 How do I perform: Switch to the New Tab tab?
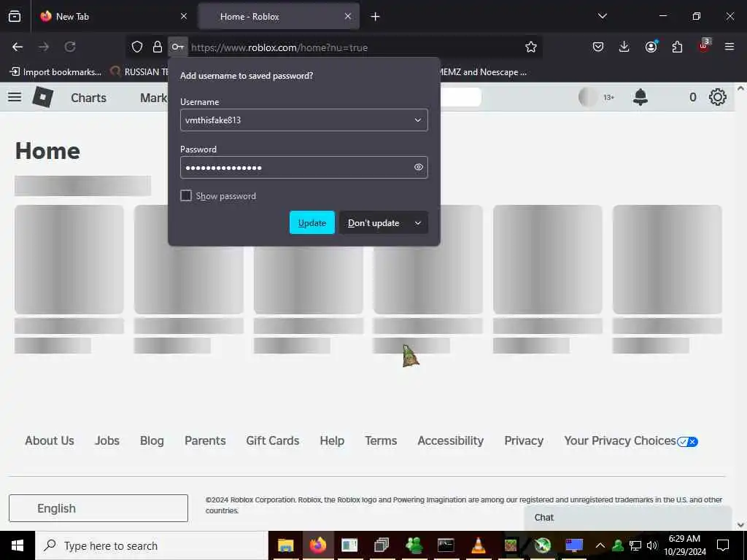(113, 17)
